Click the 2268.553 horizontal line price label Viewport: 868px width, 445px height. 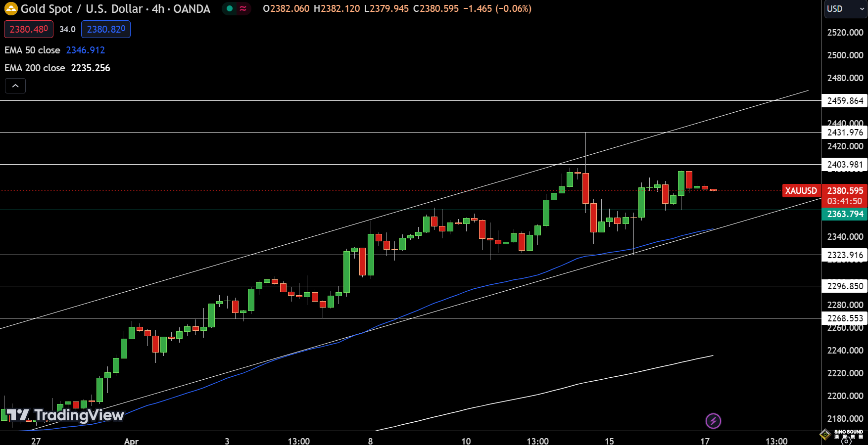coord(845,318)
